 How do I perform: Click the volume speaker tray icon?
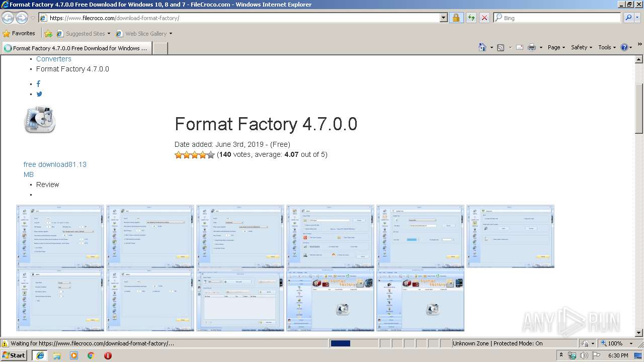point(584,355)
